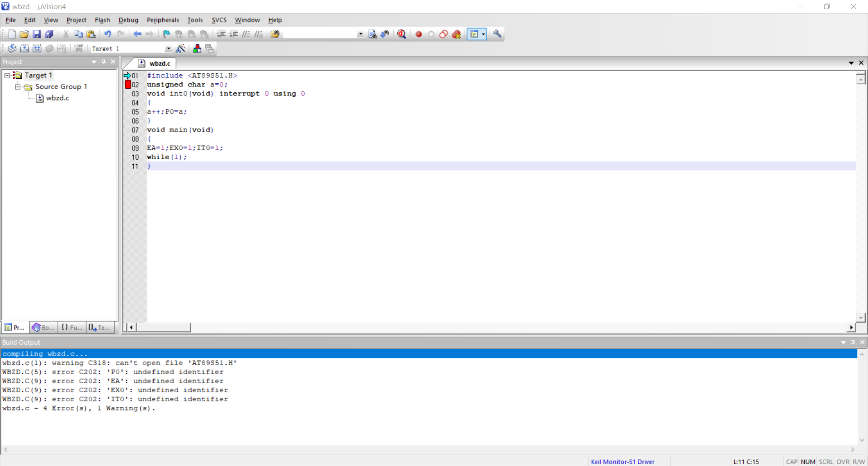Copy selection icon
Screen dimensions: 868x466
(79, 34)
